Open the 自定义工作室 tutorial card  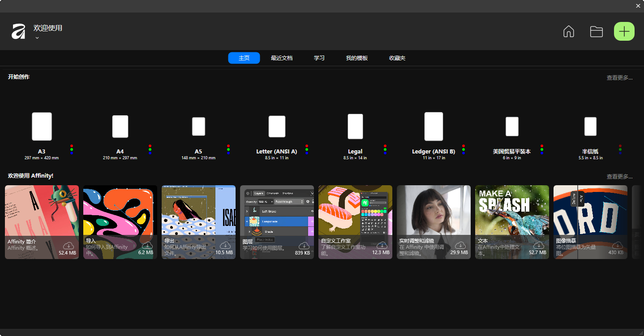pos(355,222)
